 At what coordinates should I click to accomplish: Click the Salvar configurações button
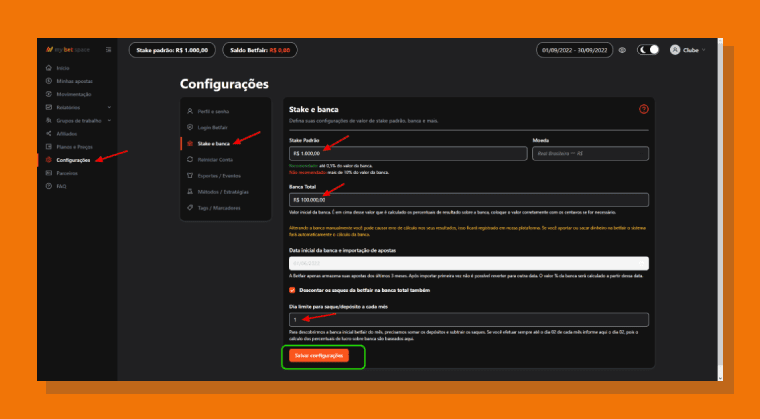[x=319, y=355]
